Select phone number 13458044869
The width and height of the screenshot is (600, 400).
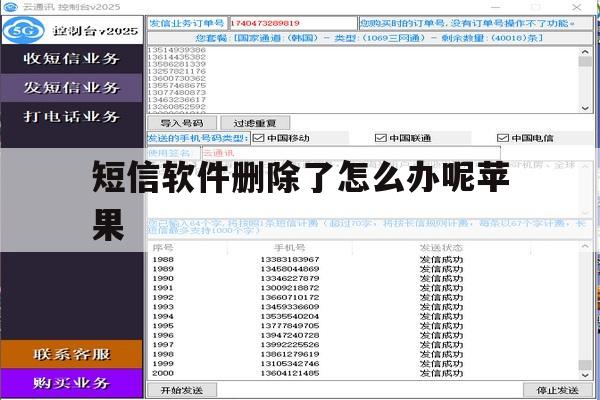(290, 269)
